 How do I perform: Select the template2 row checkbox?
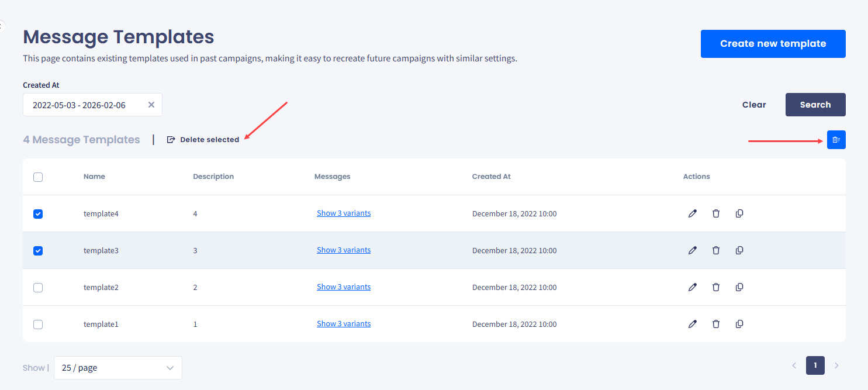[x=38, y=287]
